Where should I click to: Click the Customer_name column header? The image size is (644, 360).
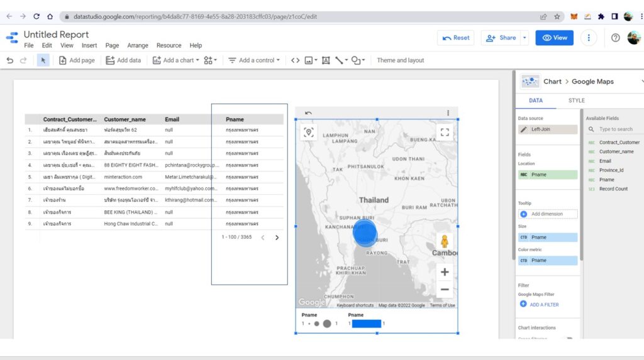pyautogui.click(x=125, y=119)
